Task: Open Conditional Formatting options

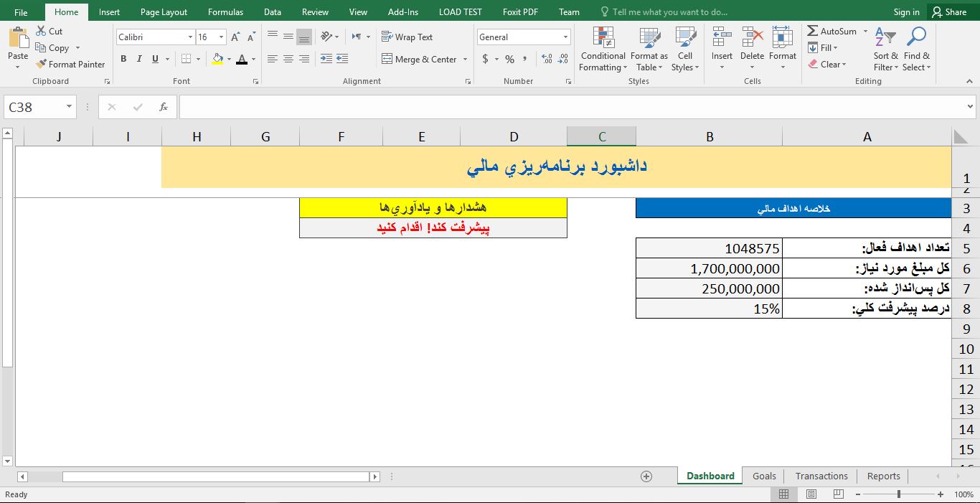Action: [x=603, y=49]
